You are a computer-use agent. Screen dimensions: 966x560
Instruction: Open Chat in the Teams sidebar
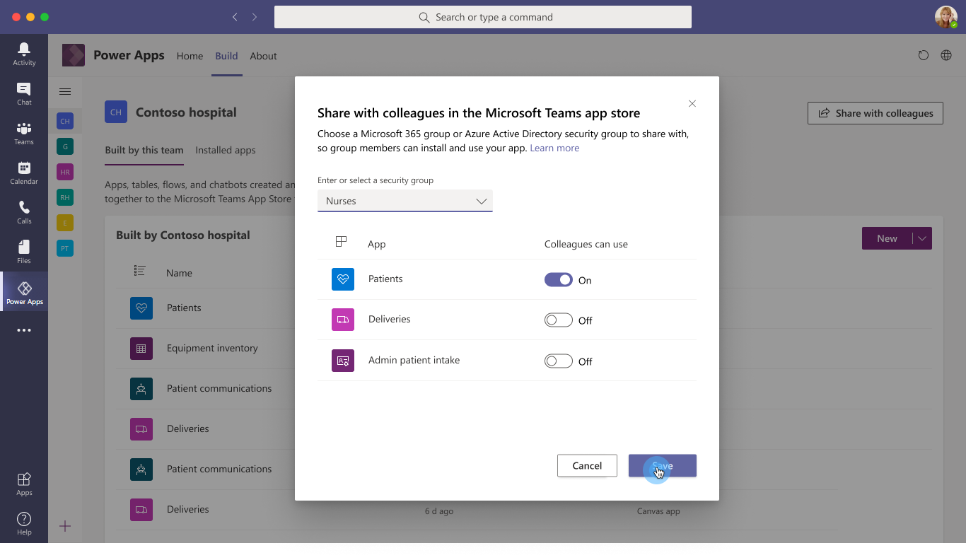pyautogui.click(x=24, y=93)
